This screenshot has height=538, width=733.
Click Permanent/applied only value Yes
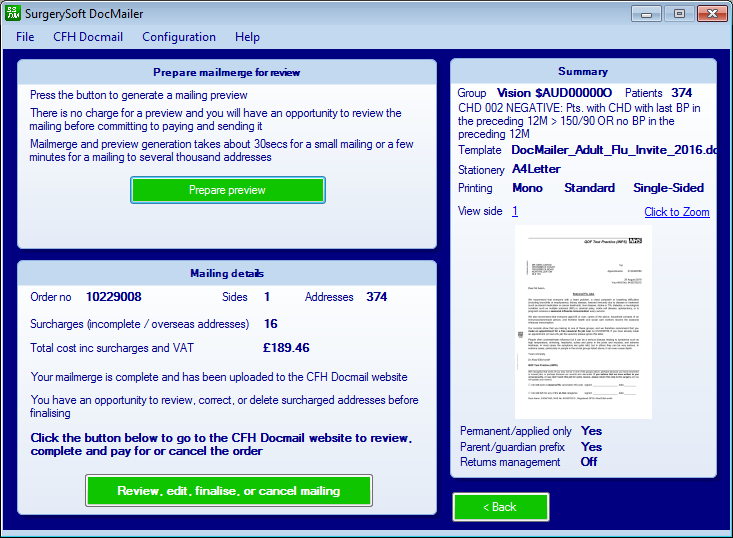(591, 431)
